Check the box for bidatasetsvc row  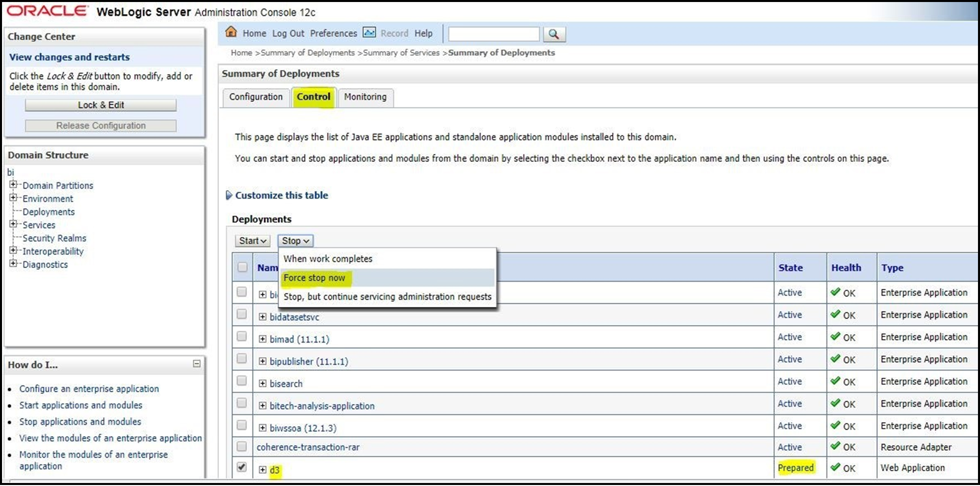(242, 314)
